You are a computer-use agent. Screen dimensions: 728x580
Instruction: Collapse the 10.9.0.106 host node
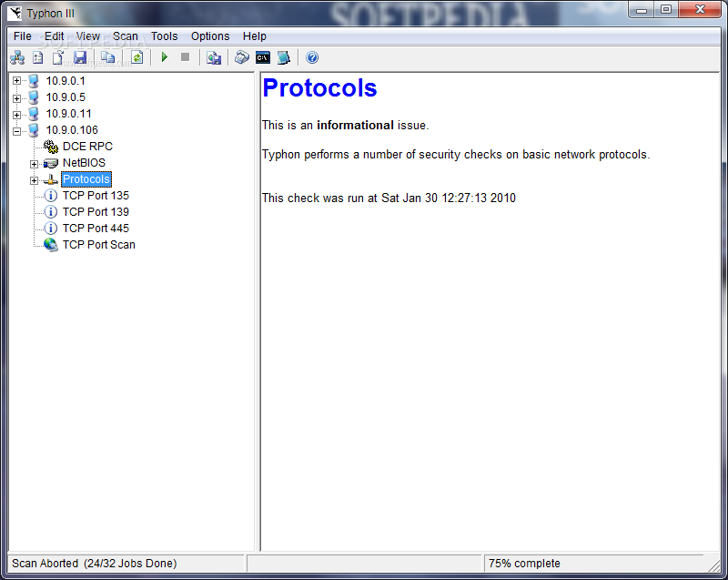coord(16,131)
